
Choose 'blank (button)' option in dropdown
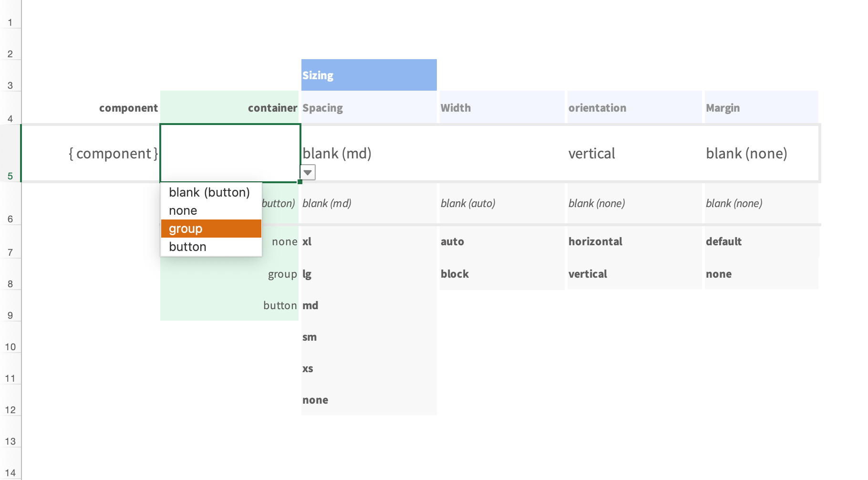211,192
